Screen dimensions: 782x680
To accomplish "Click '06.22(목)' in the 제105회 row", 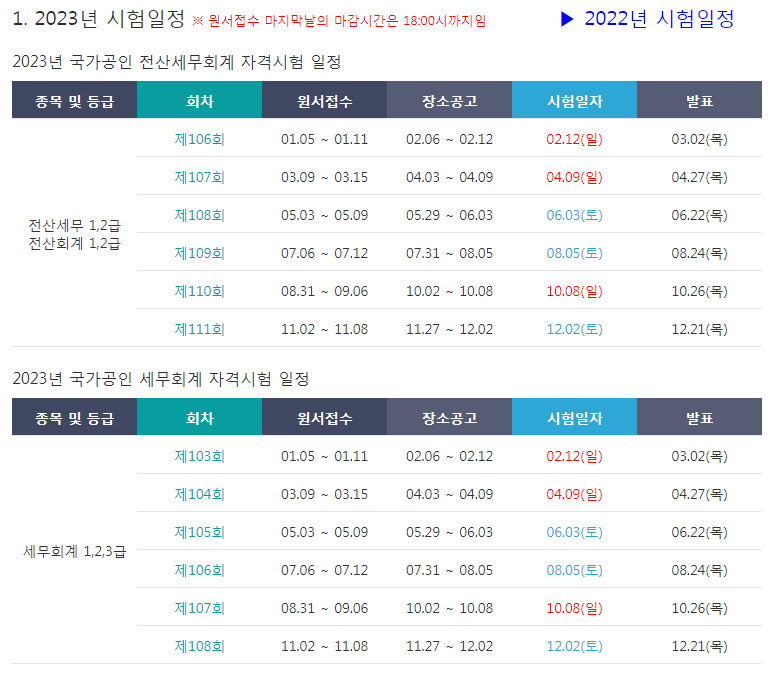I will click(x=699, y=532).
